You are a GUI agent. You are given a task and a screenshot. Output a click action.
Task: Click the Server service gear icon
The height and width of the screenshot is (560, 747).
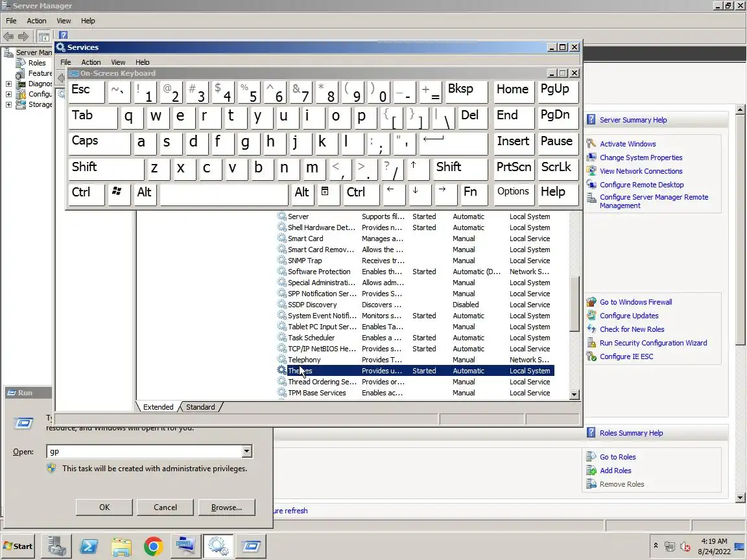tap(282, 216)
